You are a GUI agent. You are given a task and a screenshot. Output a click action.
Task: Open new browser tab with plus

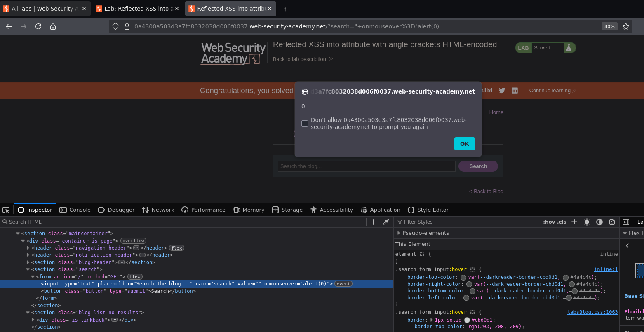pos(285,9)
